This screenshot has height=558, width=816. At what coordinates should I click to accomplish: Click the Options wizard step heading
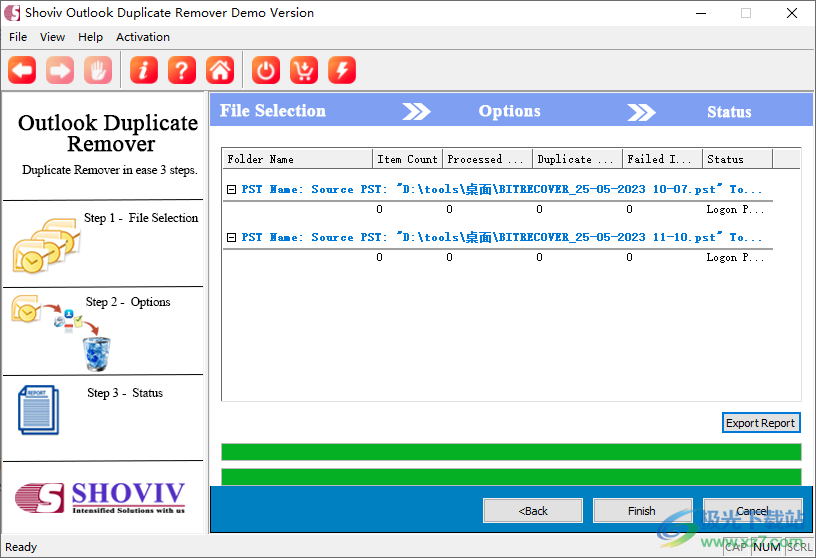[x=509, y=111]
